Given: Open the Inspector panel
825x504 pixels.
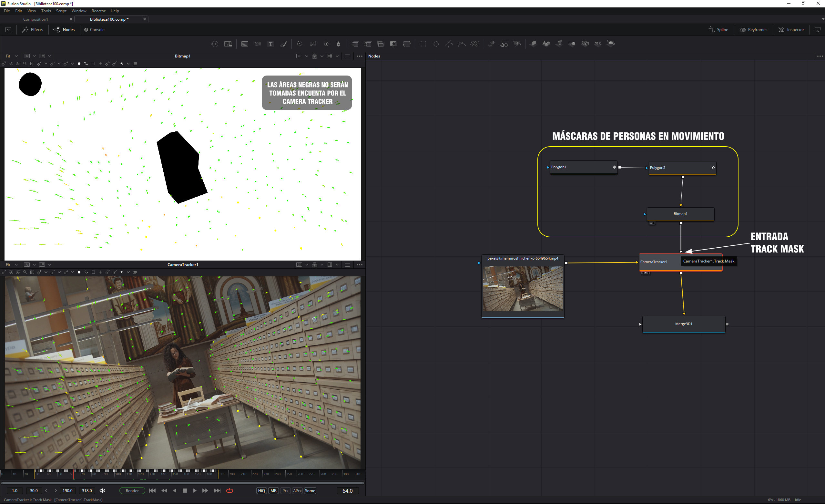Looking at the screenshot, I should pyautogui.click(x=791, y=29).
